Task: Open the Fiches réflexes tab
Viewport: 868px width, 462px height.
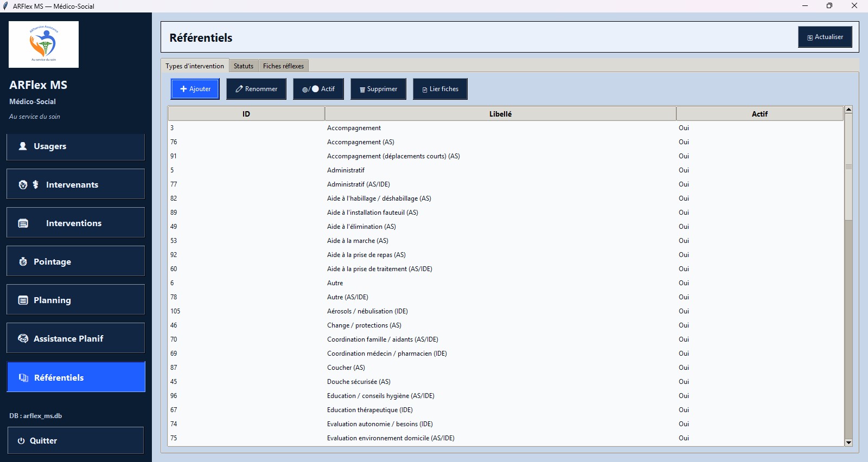Action: (x=283, y=66)
